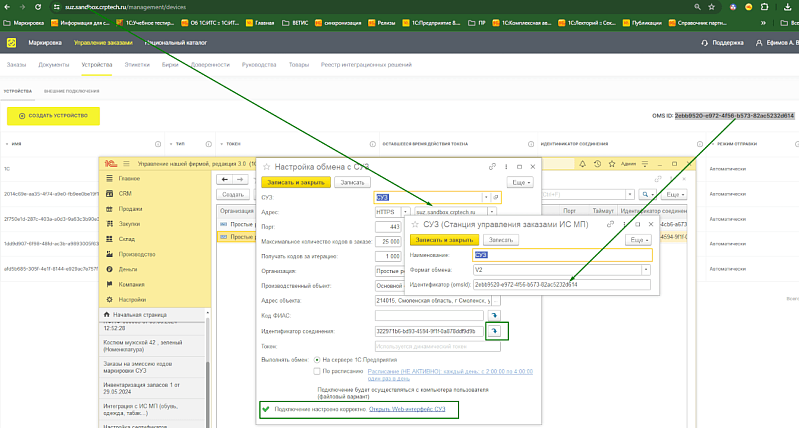Screen dimensions: 799x428
Task: Open Реестр интеграционных решений tab
Action: coord(366,65)
